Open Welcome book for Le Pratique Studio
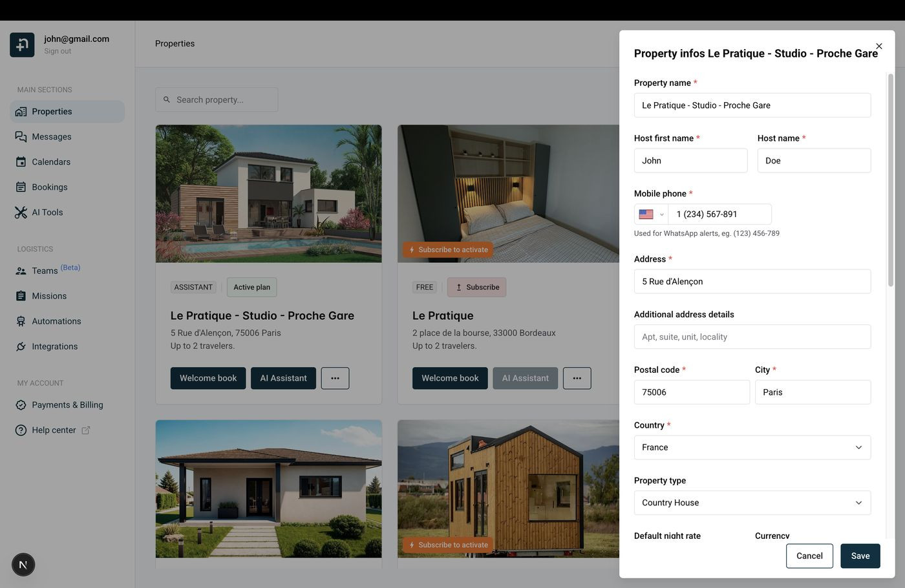 (208, 378)
